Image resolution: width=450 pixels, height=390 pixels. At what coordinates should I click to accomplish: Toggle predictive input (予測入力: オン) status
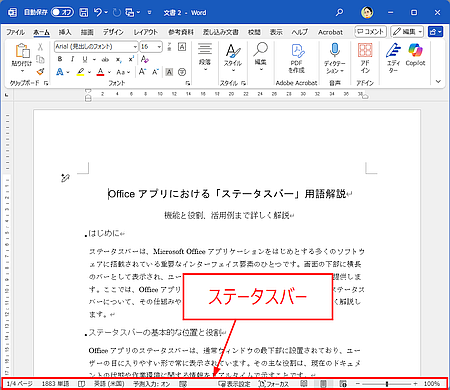152,384
